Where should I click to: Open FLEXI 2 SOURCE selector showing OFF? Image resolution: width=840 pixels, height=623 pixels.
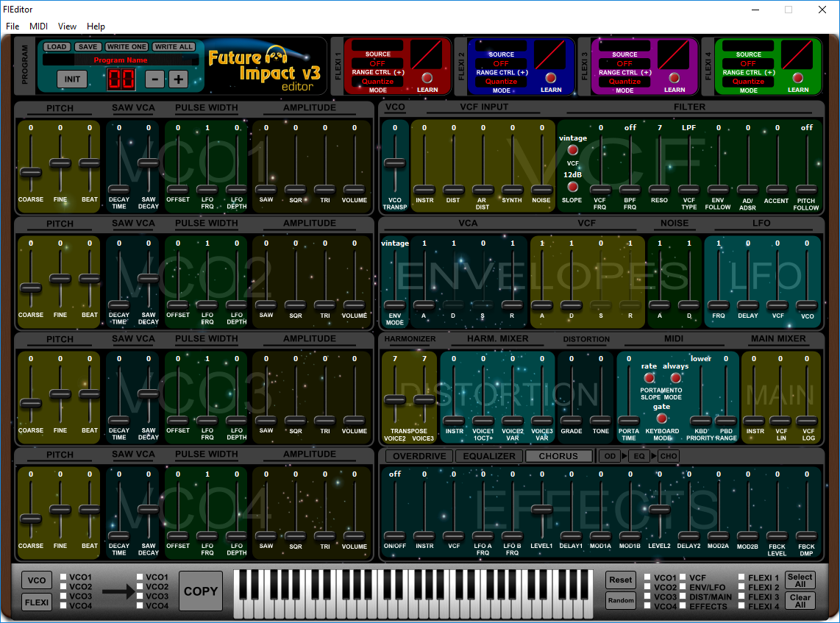coord(501,63)
